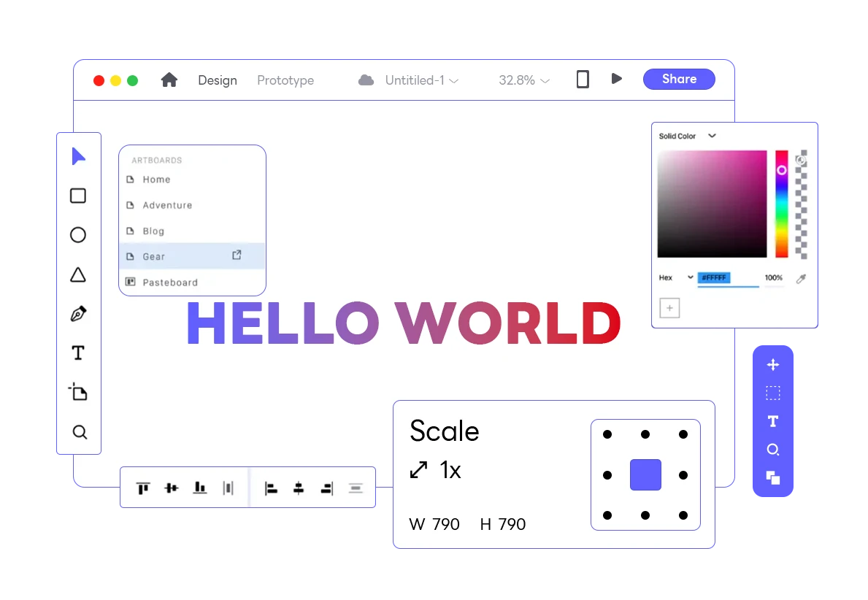The width and height of the screenshot is (868, 600).
Task: Select the HELLO WORLD text on canvas
Action: tap(404, 323)
